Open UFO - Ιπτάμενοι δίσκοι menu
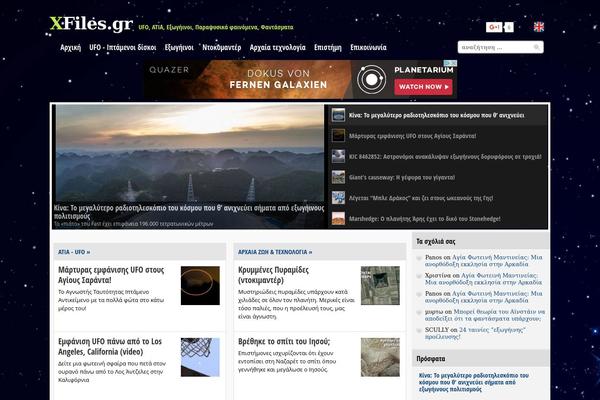This screenshot has height=400, width=600. [x=123, y=47]
